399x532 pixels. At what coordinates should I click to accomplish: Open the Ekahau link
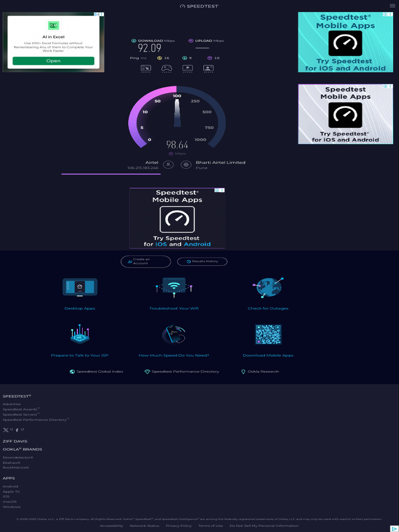pyautogui.click(x=11, y=463)
